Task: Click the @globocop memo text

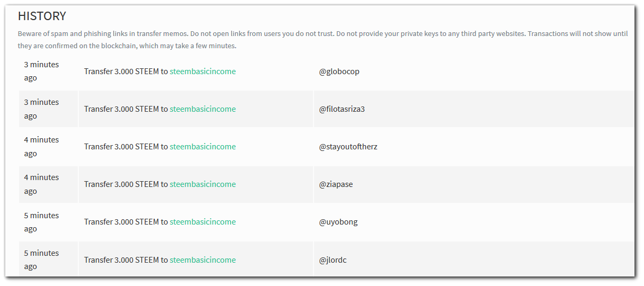Action: point(339,71)
